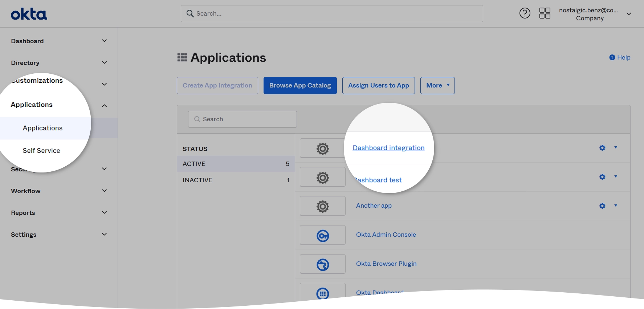Open Workflow in the sidebar
The image size is (644, 309).
pos(26,191)
